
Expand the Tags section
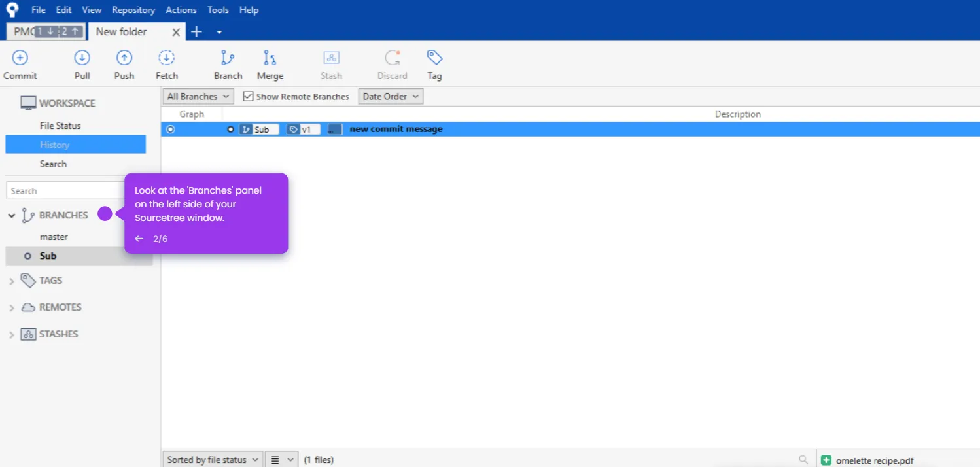11,281
